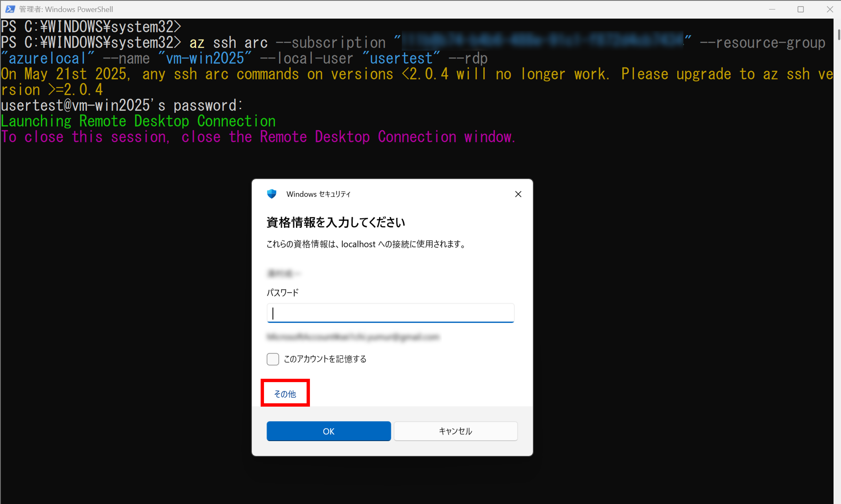Focus the パスワード input field
This screenshot has height=504, width=841.
coord(390,313)
